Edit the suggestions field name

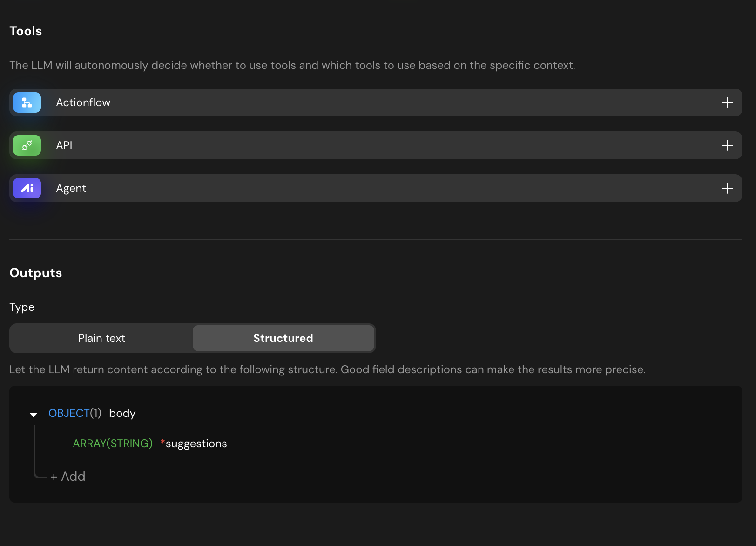(x=196, y=444)
